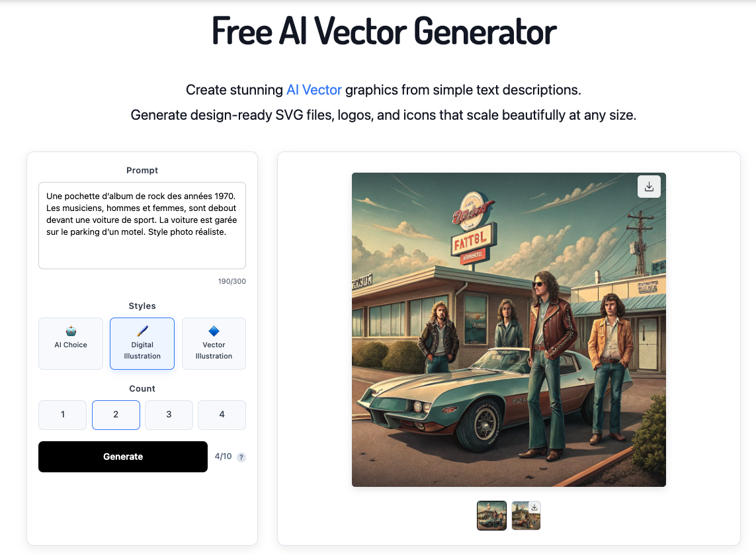This screenshot has width=756, height=555.
Task: Open the generation quota help icon
Action: point(241,457)
